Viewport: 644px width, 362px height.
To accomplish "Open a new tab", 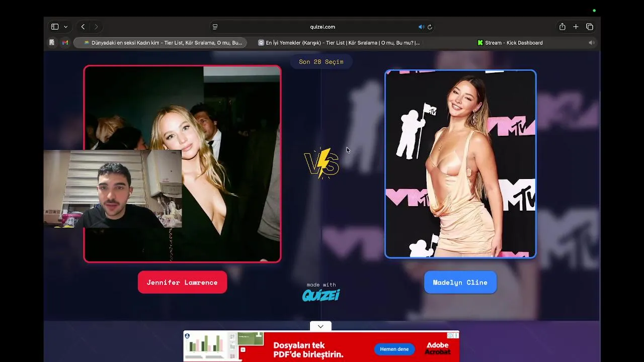I will point(576,27).
